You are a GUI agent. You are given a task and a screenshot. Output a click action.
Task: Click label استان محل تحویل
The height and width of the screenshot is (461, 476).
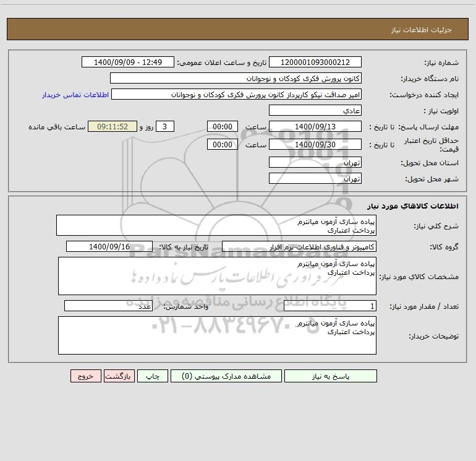click(430, 163)
